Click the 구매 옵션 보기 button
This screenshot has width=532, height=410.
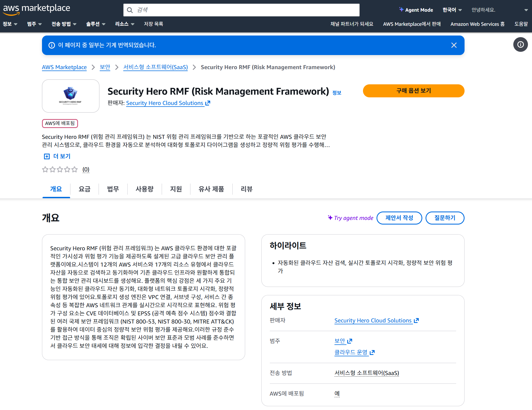(414, 91)
